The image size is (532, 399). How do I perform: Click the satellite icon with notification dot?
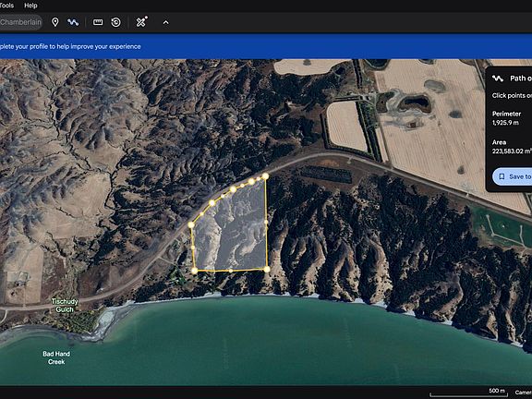(141, 22)
